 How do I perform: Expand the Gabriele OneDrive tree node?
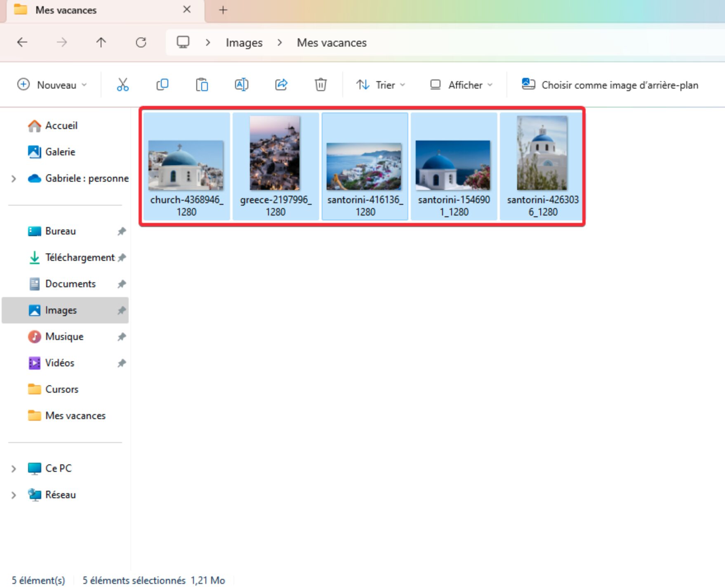(14, 178)
